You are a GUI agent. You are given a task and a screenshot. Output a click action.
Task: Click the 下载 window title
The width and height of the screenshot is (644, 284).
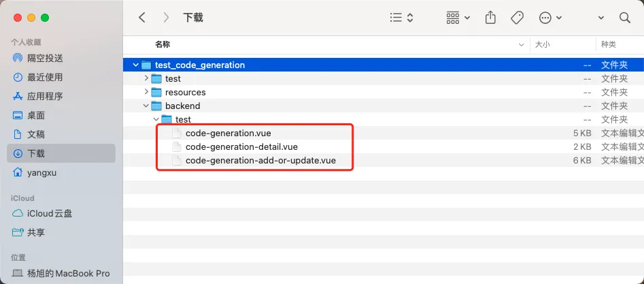click(193, 18)
